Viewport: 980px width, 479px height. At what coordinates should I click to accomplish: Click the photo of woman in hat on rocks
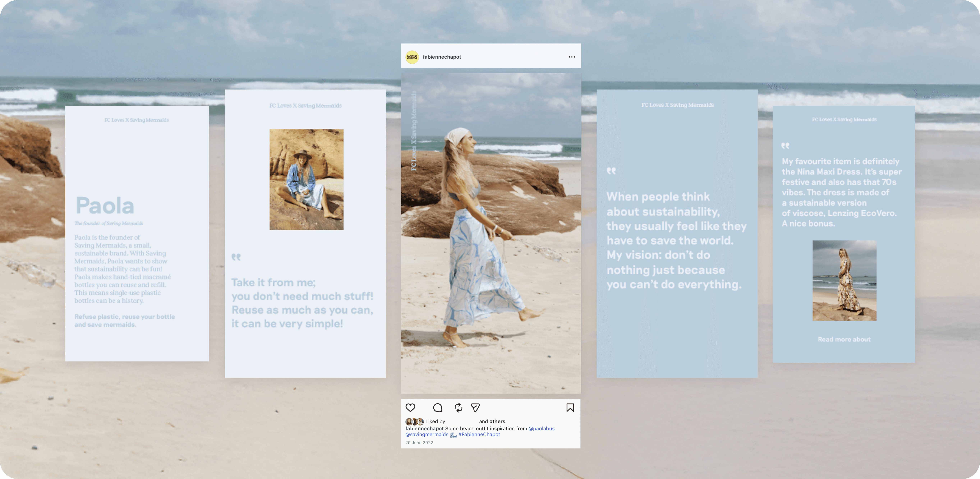(x=306, y=179)
